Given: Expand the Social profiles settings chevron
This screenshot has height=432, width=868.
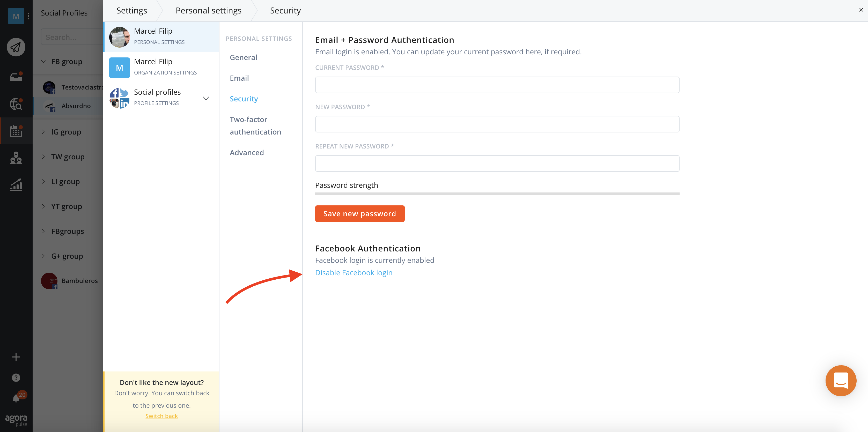Looking at the screenshot, I should [x=206, y=98].
